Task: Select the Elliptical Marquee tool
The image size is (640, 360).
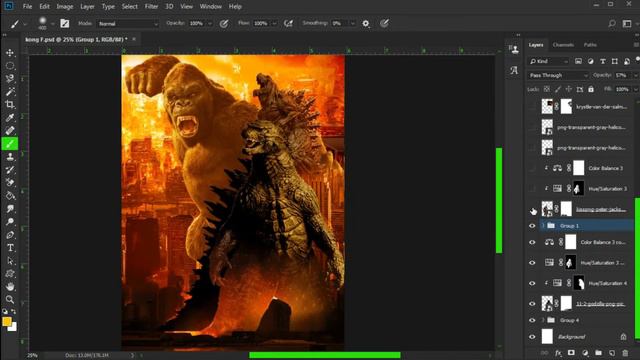Action: (10, 66)
